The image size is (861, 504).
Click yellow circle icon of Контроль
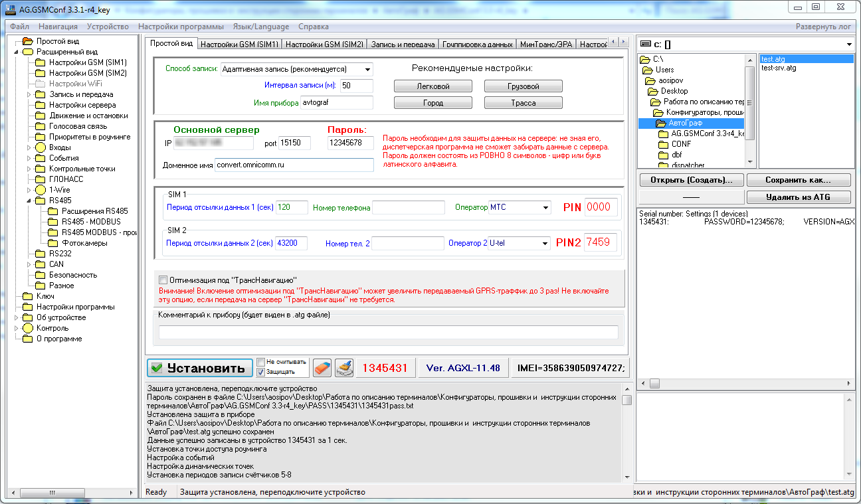[x=27, y=328]
